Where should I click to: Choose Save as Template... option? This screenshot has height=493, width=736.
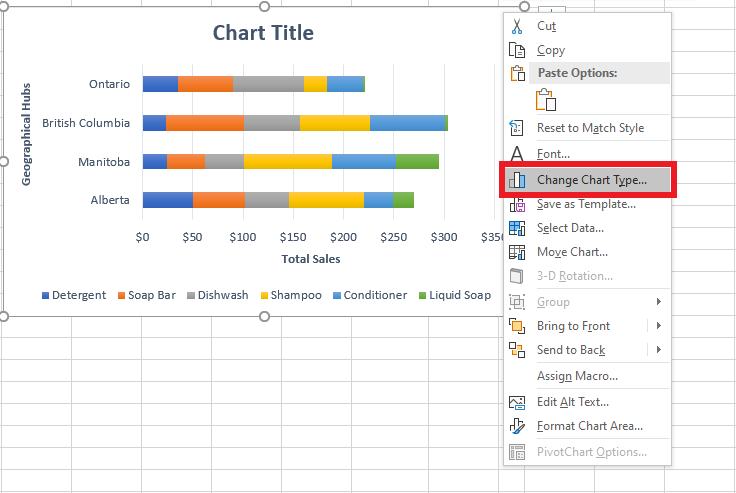tap(588, 204)
